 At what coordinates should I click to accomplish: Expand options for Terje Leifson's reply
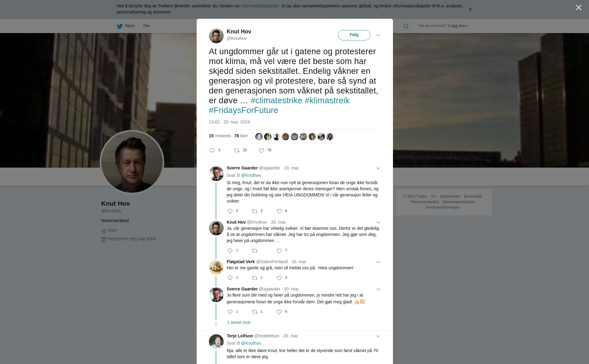[x=378, y=336]
